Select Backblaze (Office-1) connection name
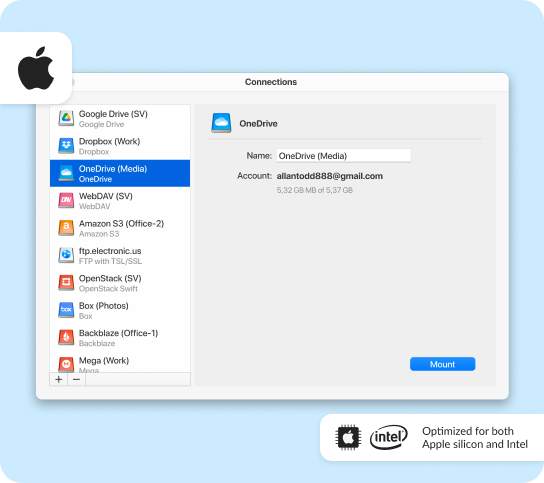The image size is (544, 483). point(119,333)
